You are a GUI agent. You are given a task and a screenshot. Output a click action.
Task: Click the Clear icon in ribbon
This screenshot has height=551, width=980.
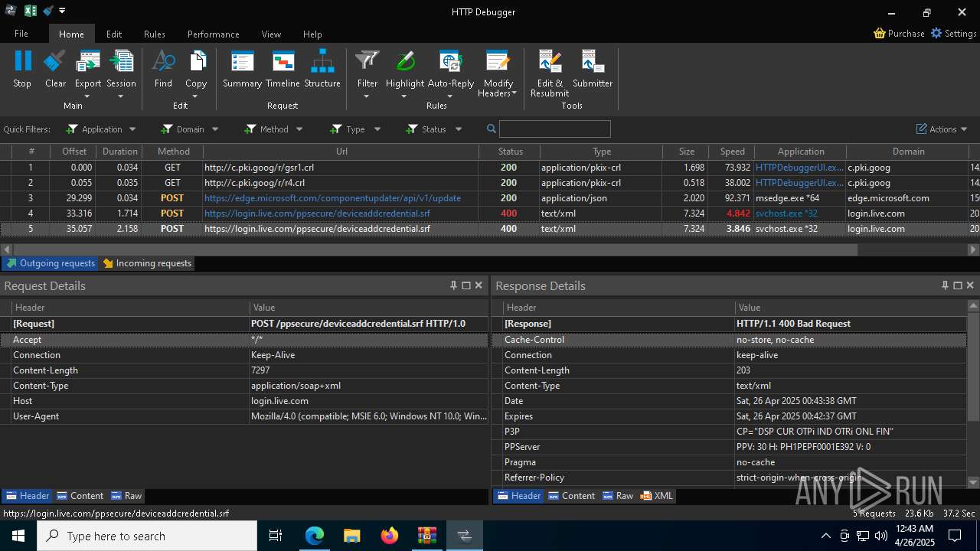tap(55, 61)
